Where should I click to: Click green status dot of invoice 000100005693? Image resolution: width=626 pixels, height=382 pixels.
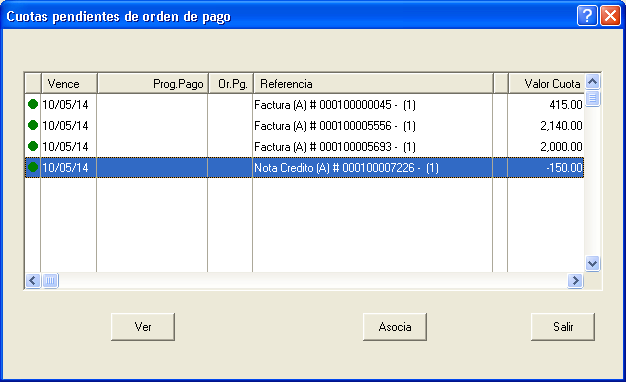coord(33,146)
